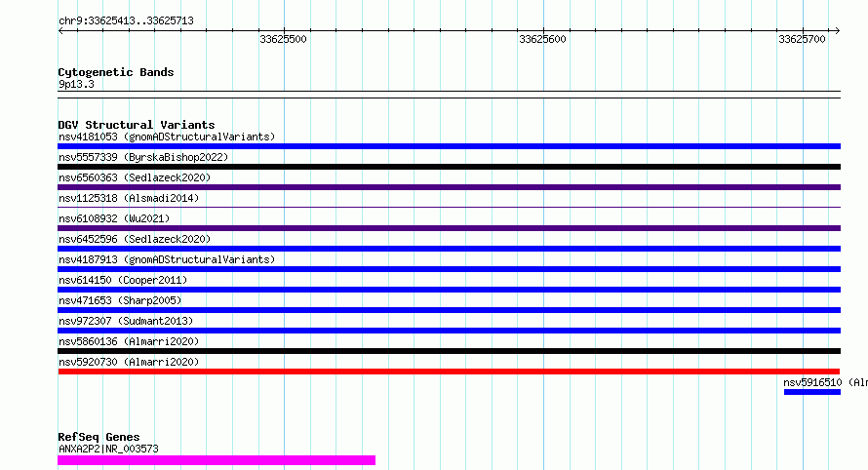Click the black bar under nsv5860136
The width and height of the screenshot is (868, 470).
point(449,351)
